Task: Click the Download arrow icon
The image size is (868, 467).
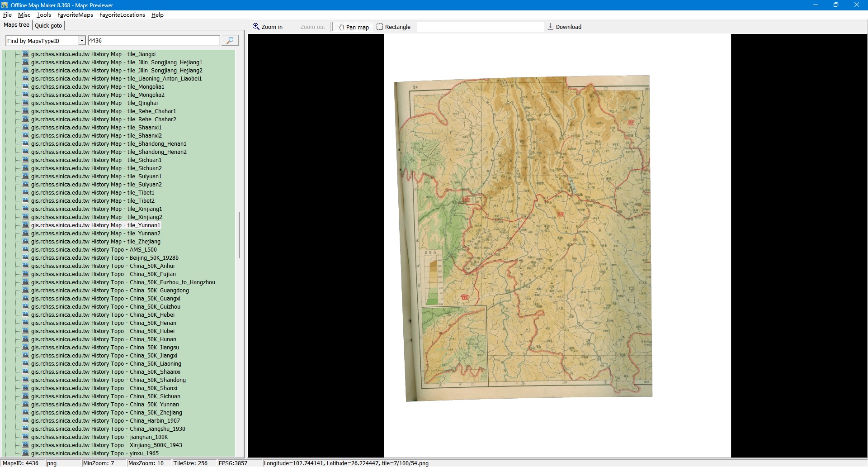Action: (550, 27)
